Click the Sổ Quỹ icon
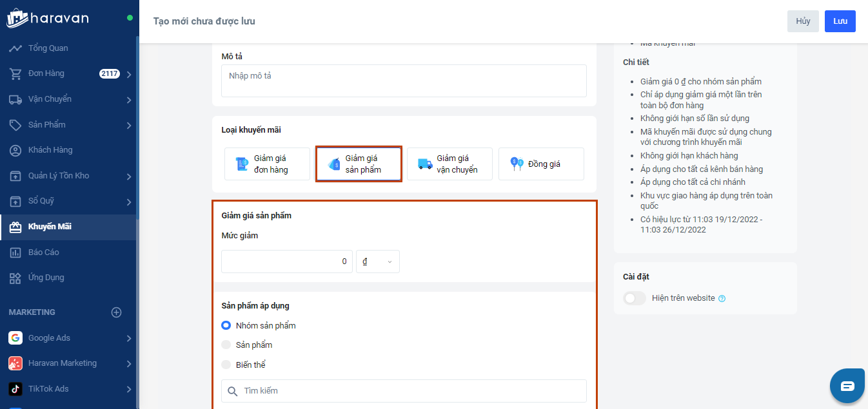 [x=15, y=202]
